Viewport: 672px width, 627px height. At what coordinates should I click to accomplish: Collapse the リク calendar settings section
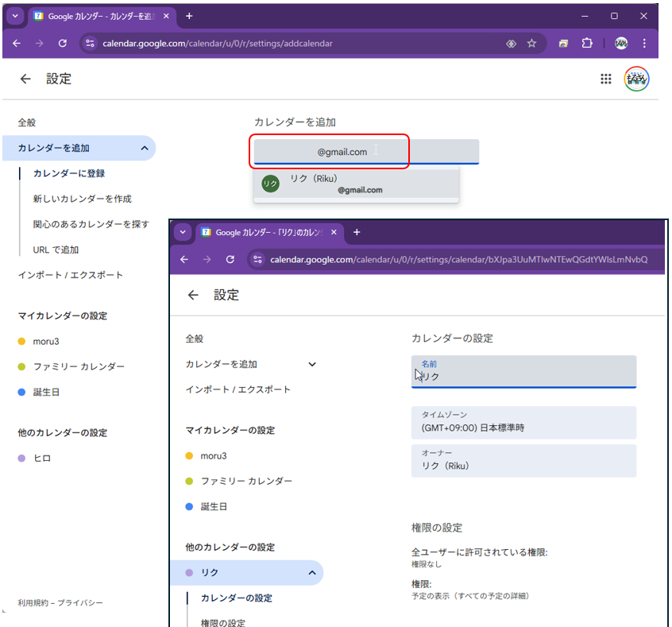click(x=312, y=573)
